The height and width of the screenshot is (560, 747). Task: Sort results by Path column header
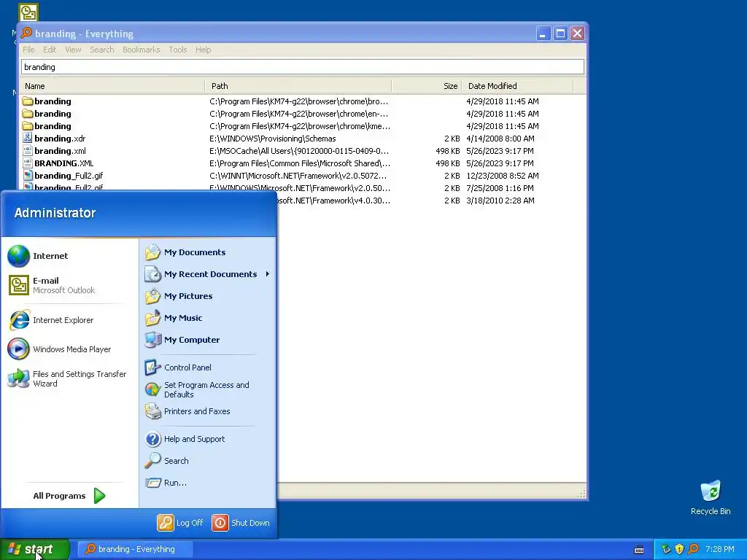(x=298, y=86)
